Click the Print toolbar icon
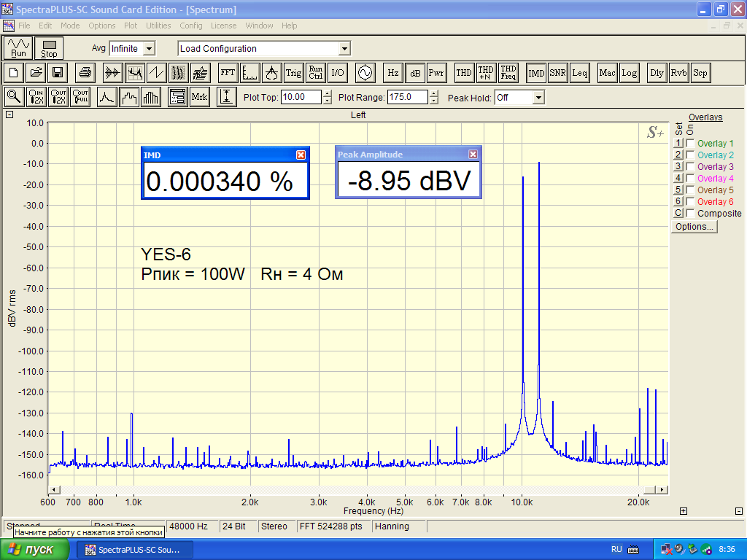 tap(85, 73)
